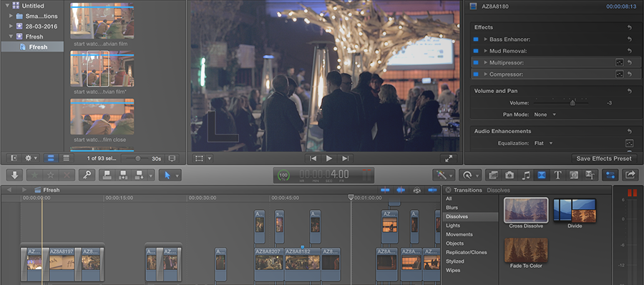Disable the Bass Enhancer effect
This screenshot has height=285, width=644.
click(x=476, y=39)
